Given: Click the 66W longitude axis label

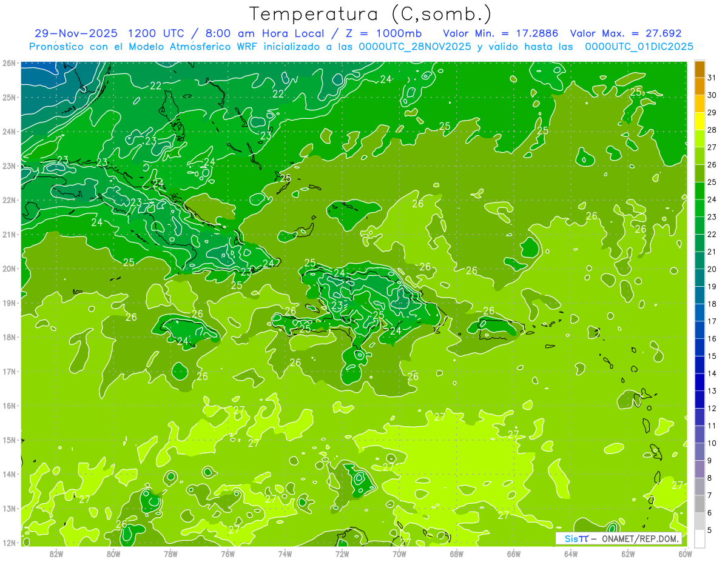Looking at the screenshot, I should pyautogui.click(x=514, y=554).
